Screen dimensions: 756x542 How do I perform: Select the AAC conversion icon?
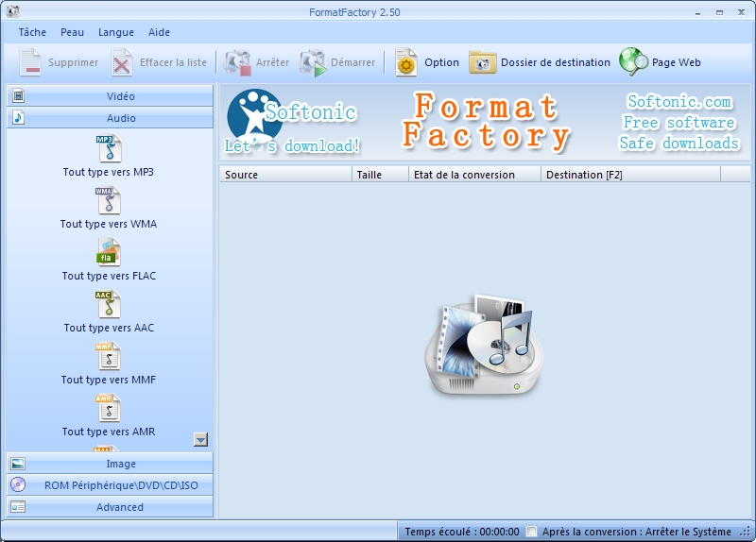click(108, 304)
